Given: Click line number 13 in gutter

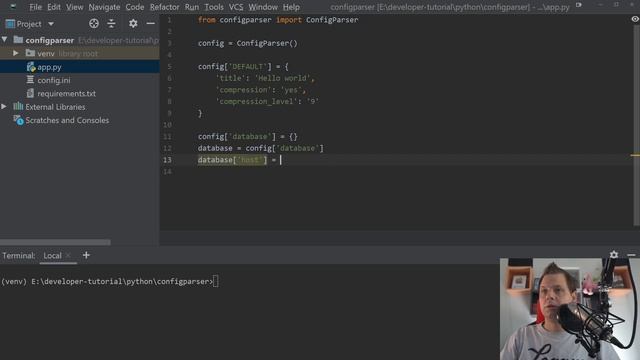Looking at the screenshot, I should click(167, 160).
